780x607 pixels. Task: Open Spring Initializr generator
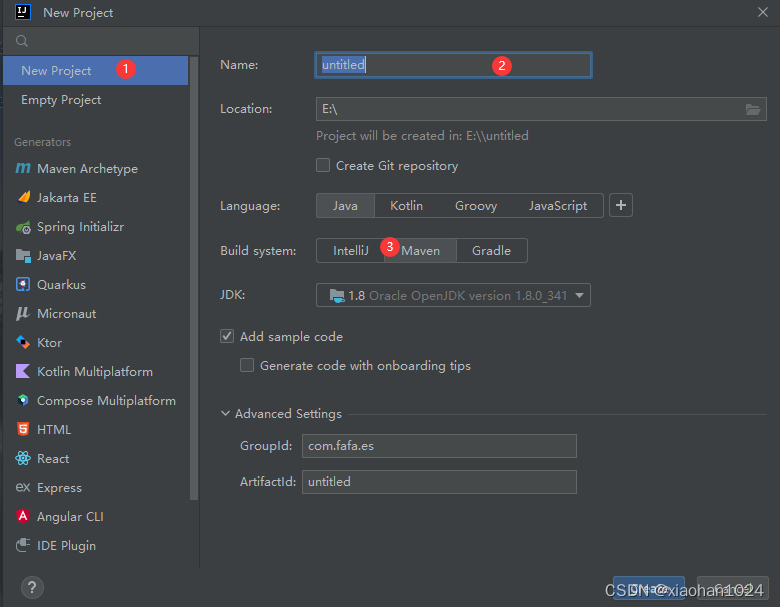96,226
